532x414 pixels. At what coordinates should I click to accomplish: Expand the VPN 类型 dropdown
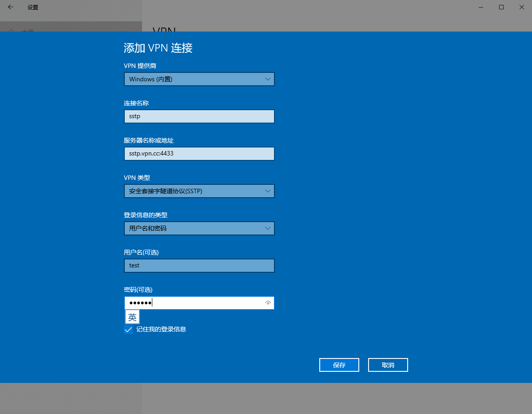[199, 191]
